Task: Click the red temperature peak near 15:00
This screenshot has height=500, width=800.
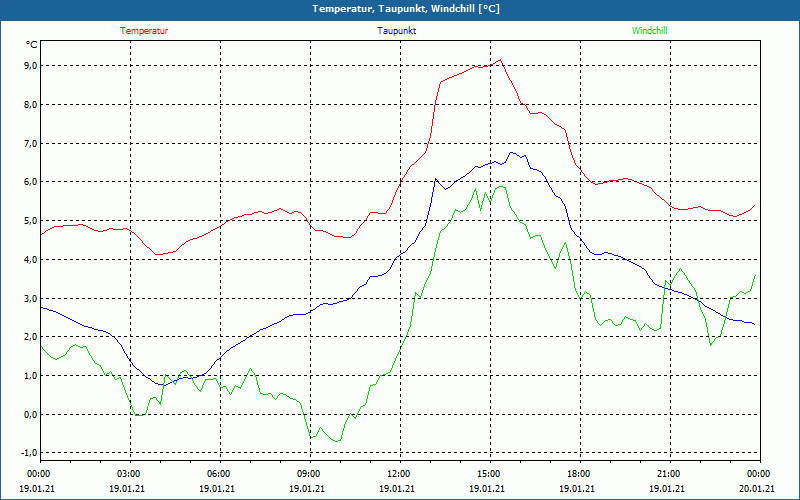Action: pos(501,60)
